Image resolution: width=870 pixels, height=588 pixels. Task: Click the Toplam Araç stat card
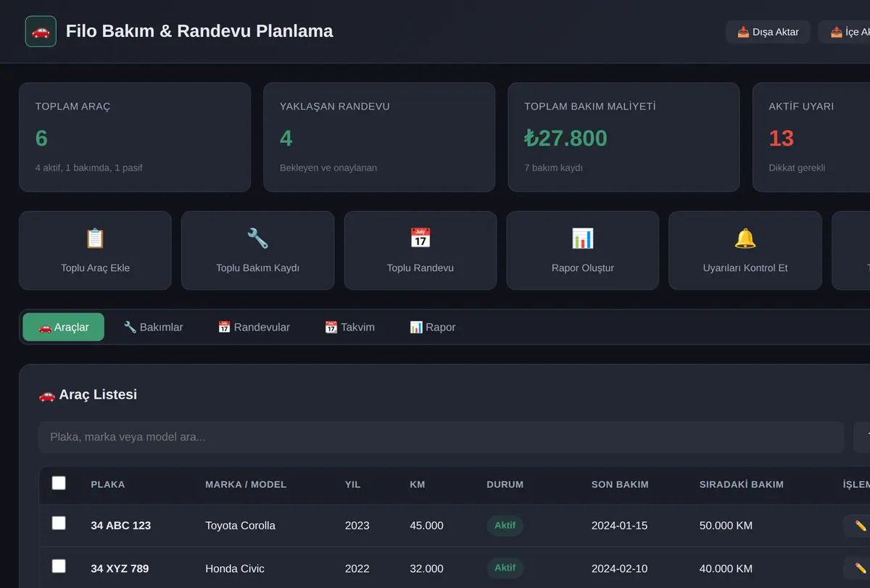coord(135,137)
